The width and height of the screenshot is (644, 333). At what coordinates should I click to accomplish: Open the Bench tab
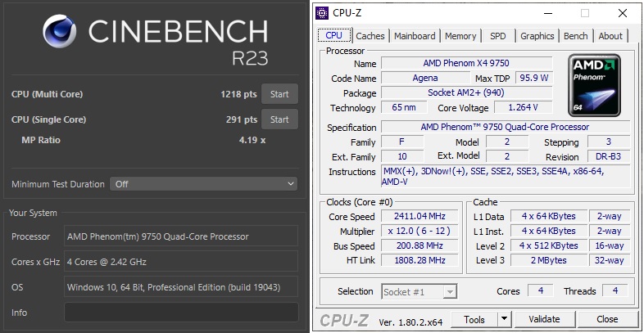(575, 36)
